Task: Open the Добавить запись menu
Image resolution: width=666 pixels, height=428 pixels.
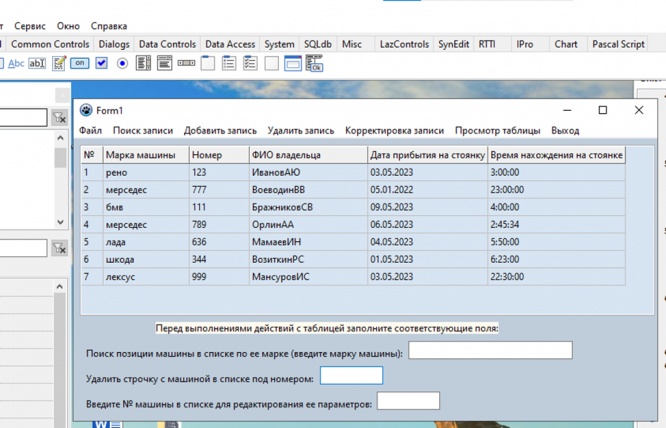Action: point(220,130)
